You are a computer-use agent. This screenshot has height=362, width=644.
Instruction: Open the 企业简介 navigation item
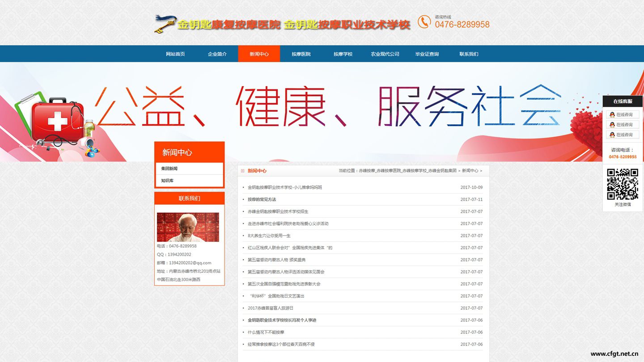click(217, 54)
